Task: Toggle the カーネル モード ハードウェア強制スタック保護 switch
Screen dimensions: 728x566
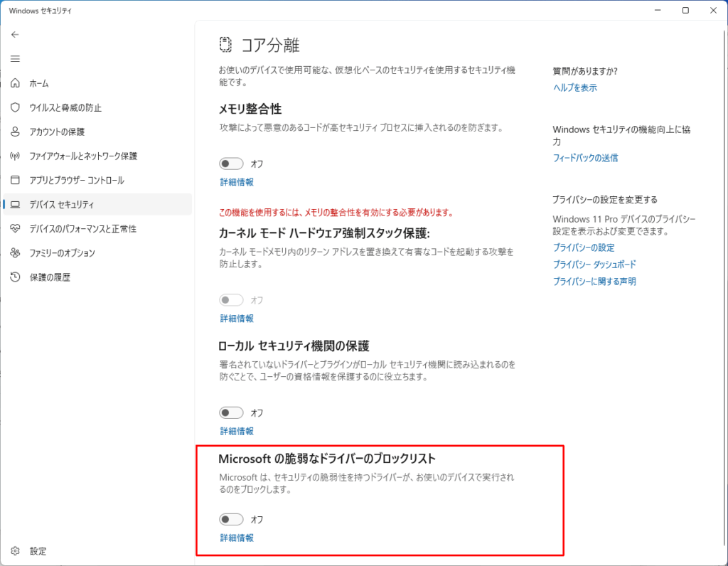Action: pos(231,300)
